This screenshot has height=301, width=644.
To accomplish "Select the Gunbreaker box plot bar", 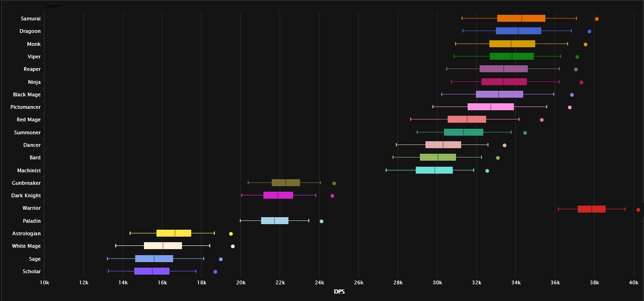I will click(286, 183).
